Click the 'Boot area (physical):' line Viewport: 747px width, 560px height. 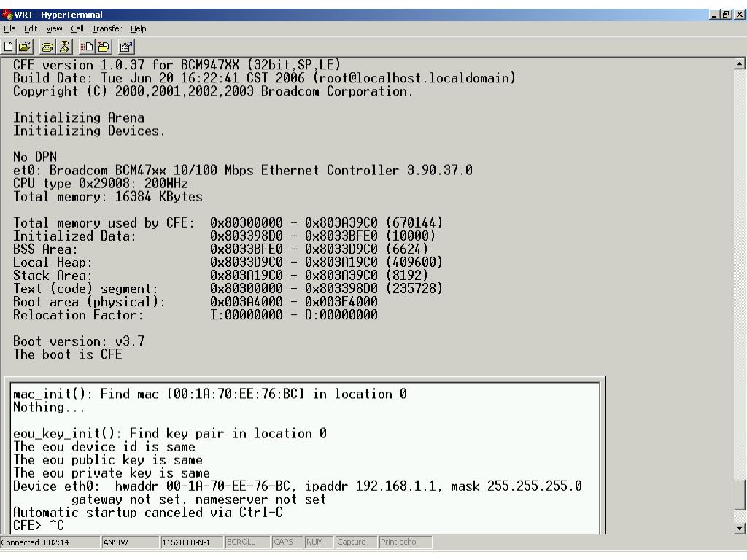[196, 302]
